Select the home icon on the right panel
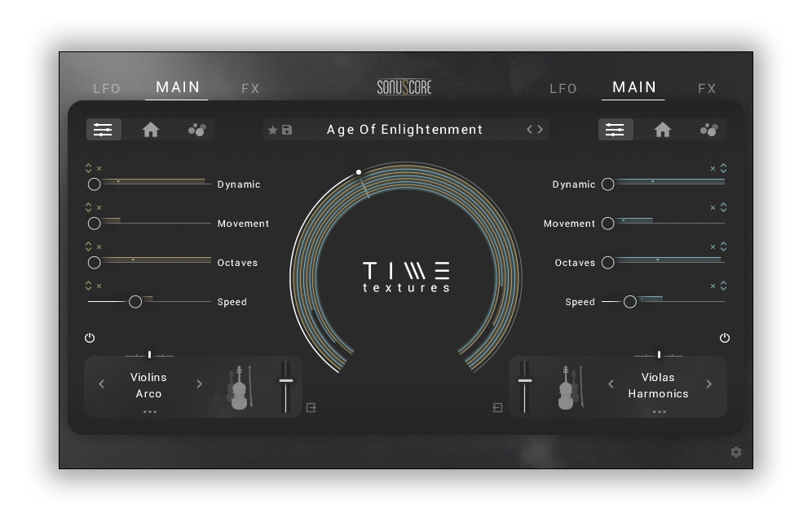This screenshot has width=812, height=519. [663, 129]
